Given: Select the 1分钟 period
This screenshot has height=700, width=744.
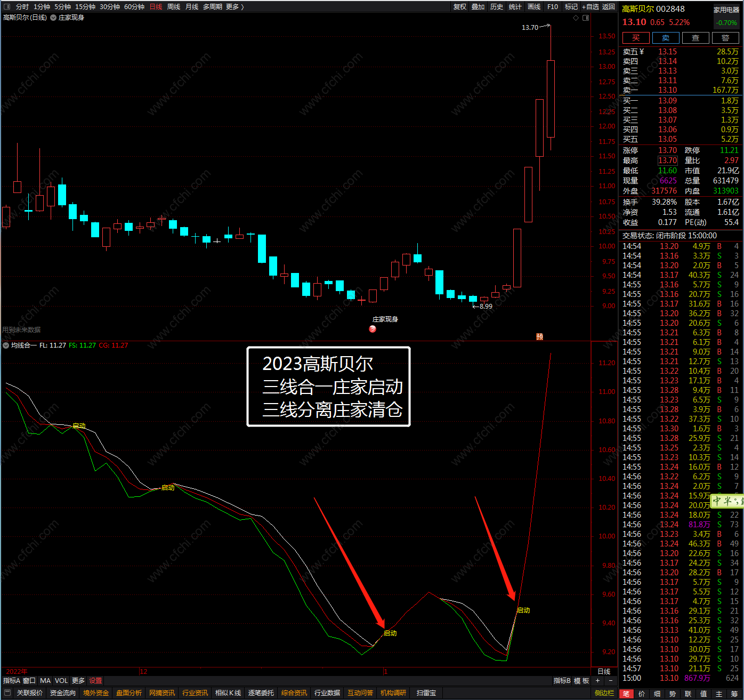Looking at the screenshot, I should pos(42,7).
